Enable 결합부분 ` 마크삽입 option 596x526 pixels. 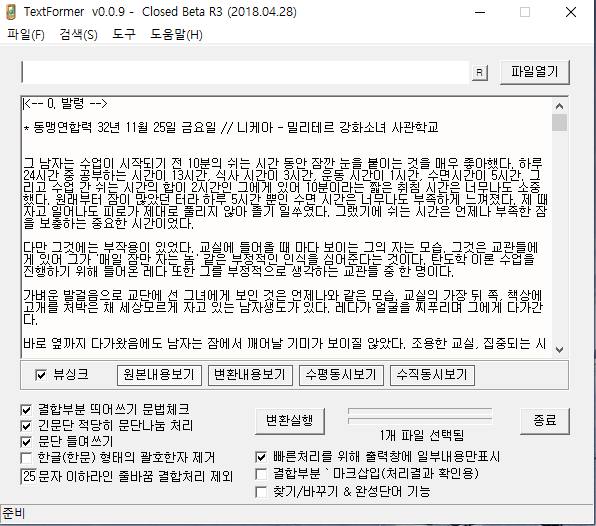261,474
